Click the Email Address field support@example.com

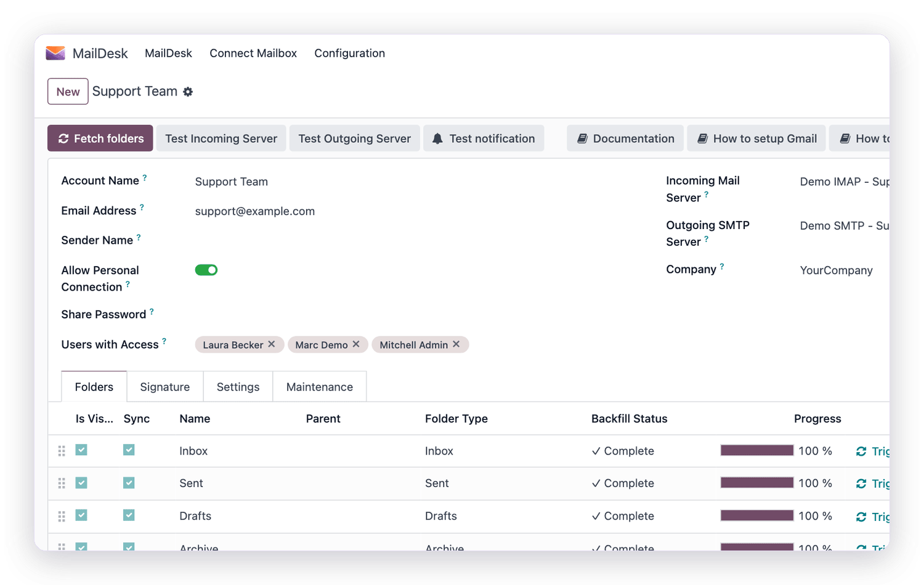tap(255, 211)
